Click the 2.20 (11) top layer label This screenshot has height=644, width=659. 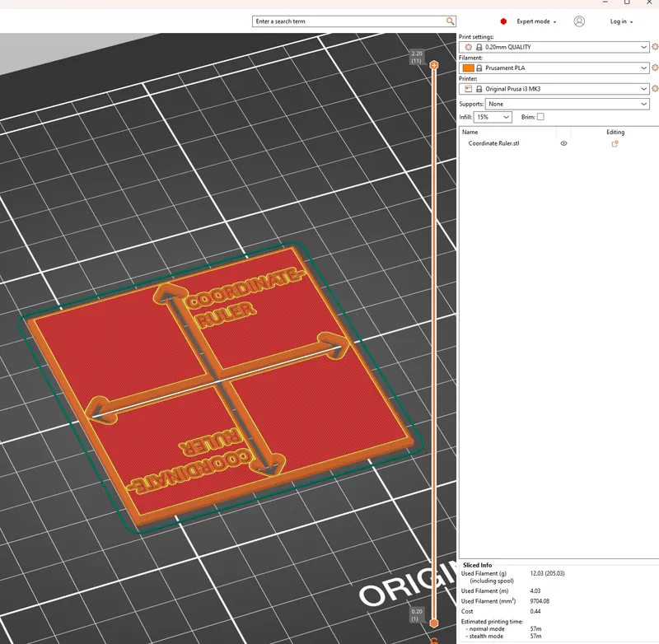(x=417, y=57)
